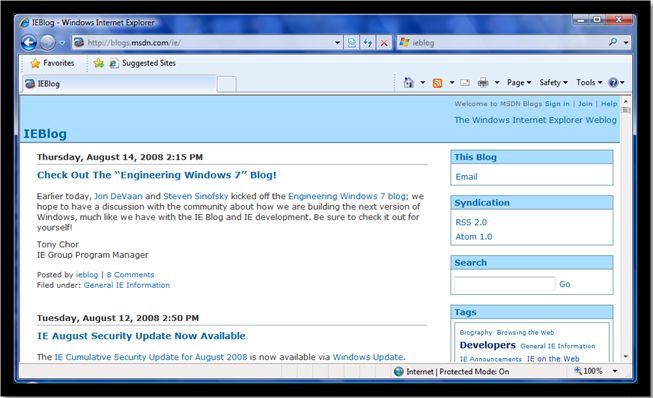Click the Read Mail icon
The image size is (653, 398).
click(x=465, y=82)
